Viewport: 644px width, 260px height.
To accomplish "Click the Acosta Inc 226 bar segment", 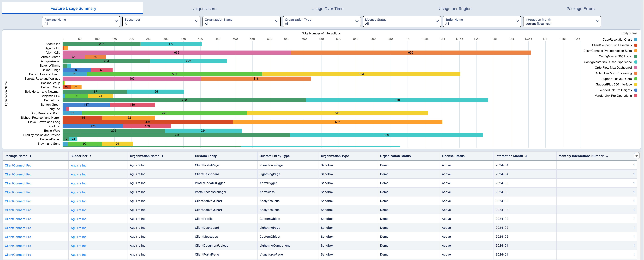I will point(102,44).
